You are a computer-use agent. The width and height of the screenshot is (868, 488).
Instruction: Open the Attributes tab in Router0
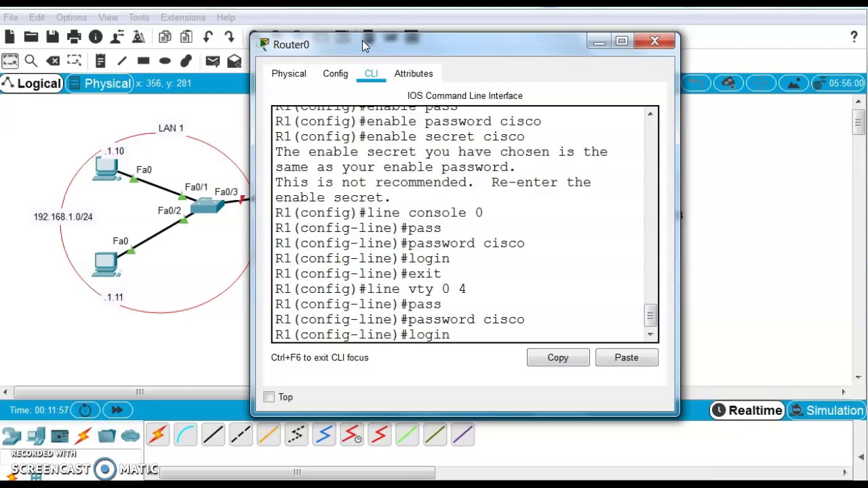click(414, 74)
